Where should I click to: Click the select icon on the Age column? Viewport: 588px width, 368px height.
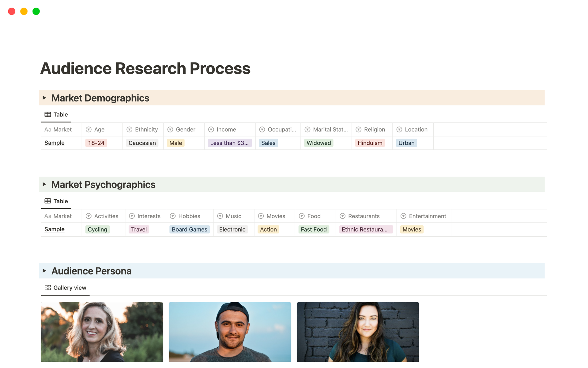(x=89, y=129)
